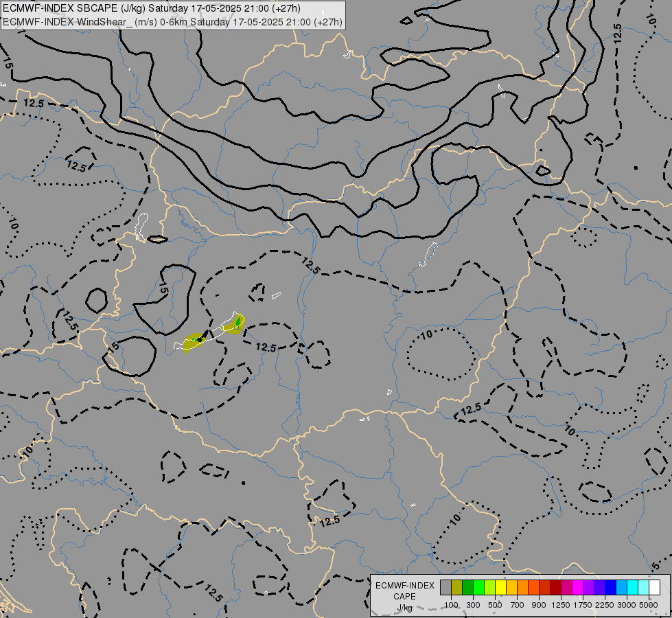Select the orange swatch above 700
This screenshot has height=618, width=672.
tap(523, 588)
